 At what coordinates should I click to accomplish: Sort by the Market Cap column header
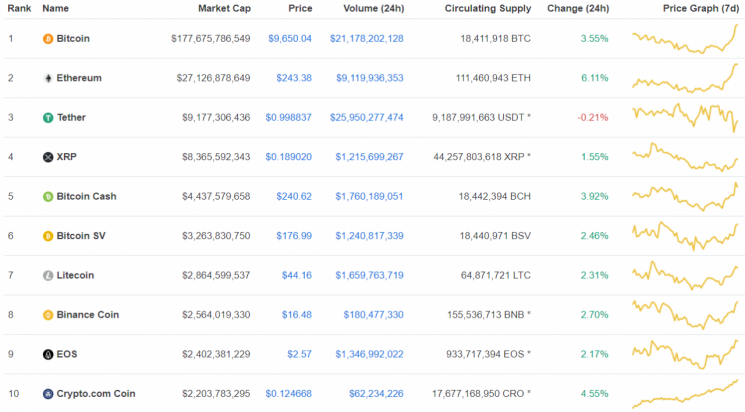pyautogui.click(x=224, y=9)
